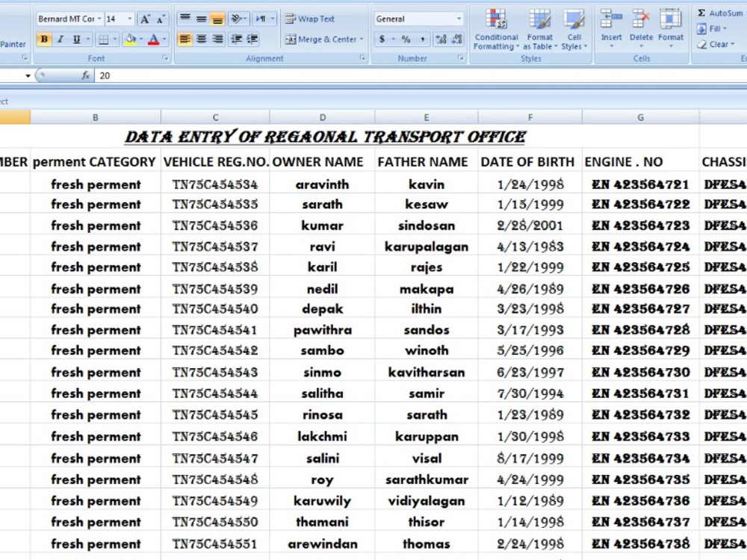The width and height of the screenshot is (747, 560).
Task: Select column C header
Action: (215, 117)
